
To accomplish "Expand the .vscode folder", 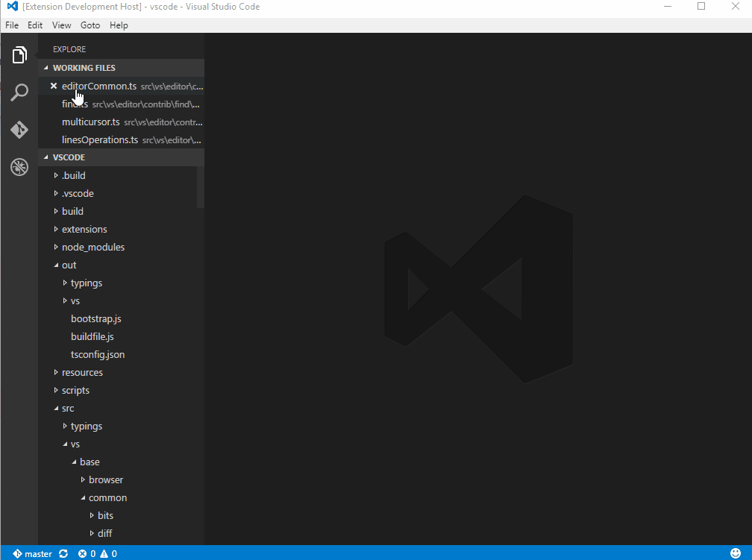I will coord(56,193).
